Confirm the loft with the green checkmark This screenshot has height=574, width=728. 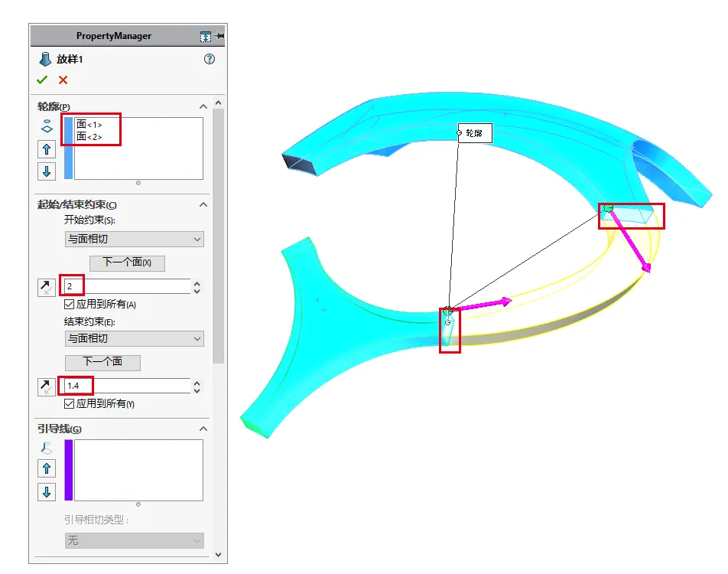point(42,80)
